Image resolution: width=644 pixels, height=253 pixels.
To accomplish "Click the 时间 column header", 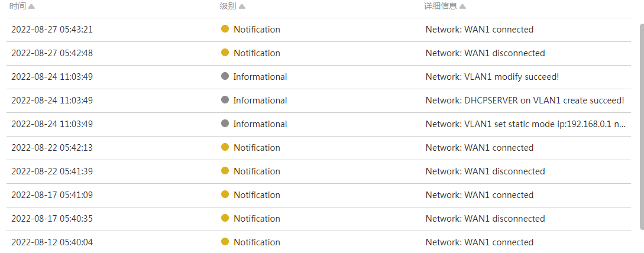I will tap(17, 6).
